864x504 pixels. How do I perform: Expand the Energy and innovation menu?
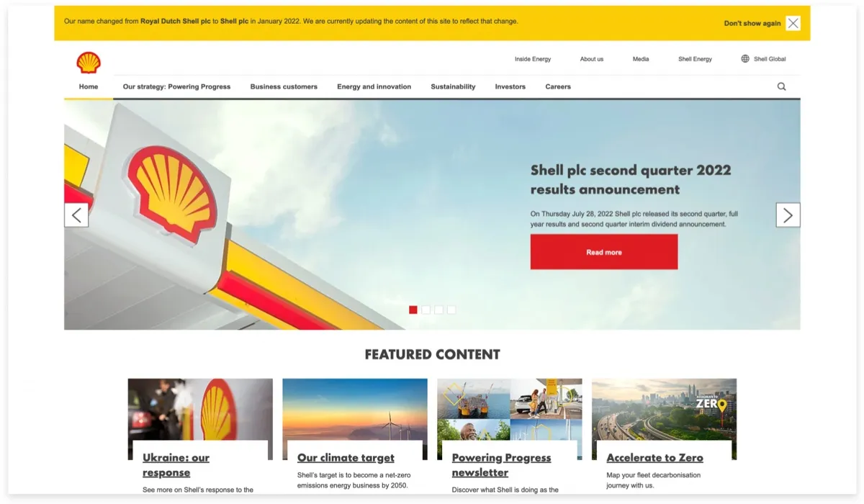pos(374,86)
